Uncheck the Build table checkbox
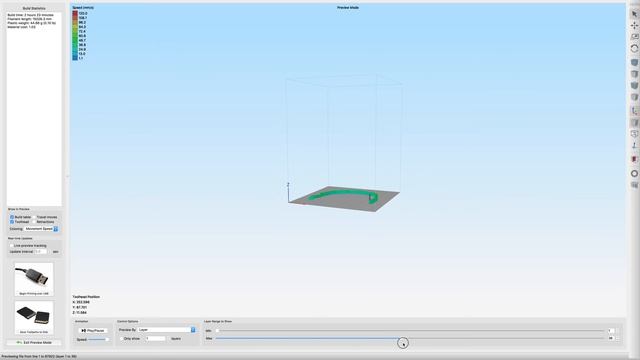This screenshot has width=640, height=360. point(12,217)
